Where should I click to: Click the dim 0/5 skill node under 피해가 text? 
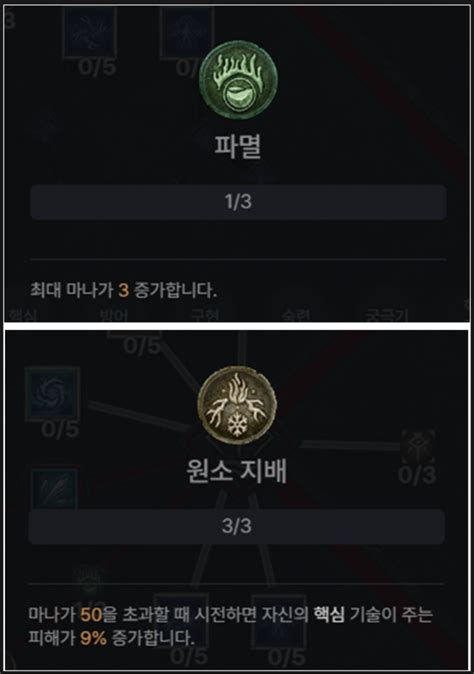[181, 621]
